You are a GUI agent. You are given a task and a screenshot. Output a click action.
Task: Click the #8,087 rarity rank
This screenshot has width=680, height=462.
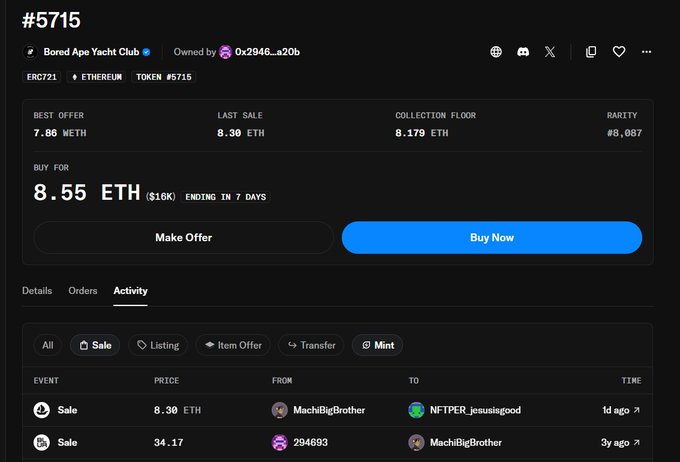click(624, 133)
